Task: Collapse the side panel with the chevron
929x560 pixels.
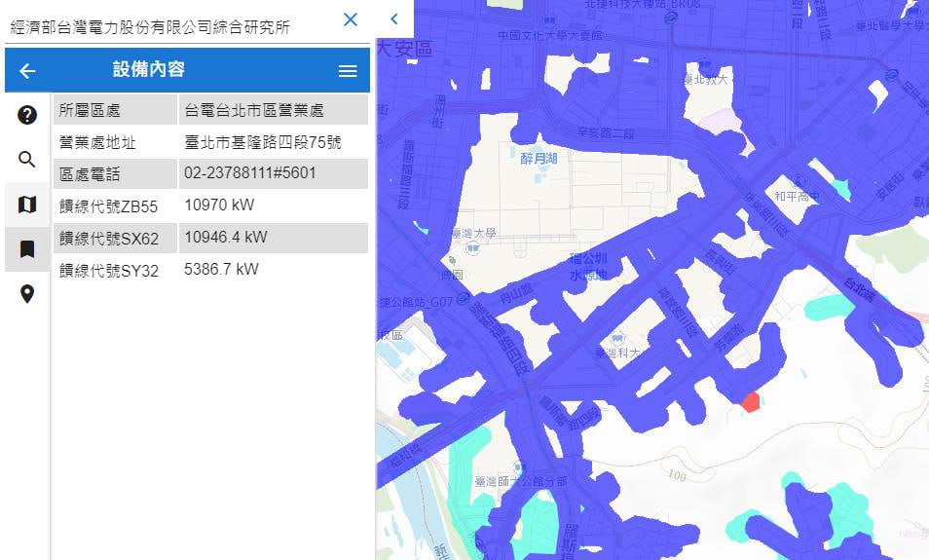Action: pyautogui.click(x=394, y=19)
